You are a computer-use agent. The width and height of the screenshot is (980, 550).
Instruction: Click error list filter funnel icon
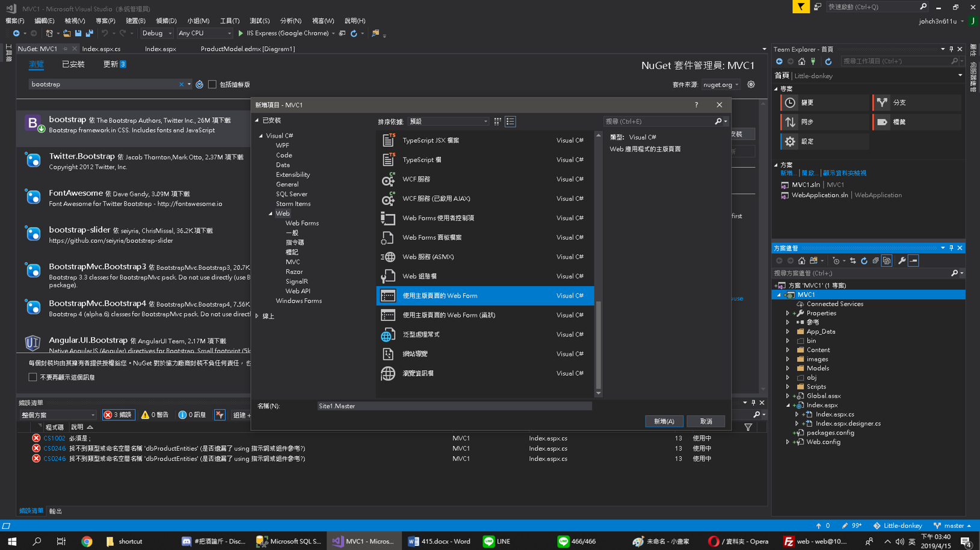coord(748,427)
